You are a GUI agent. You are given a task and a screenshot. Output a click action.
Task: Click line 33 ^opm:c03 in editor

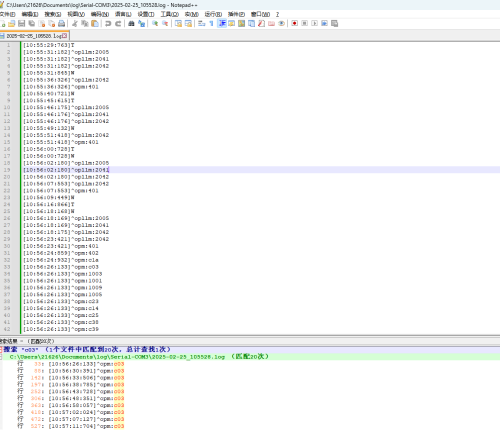[x=61, y=267]
